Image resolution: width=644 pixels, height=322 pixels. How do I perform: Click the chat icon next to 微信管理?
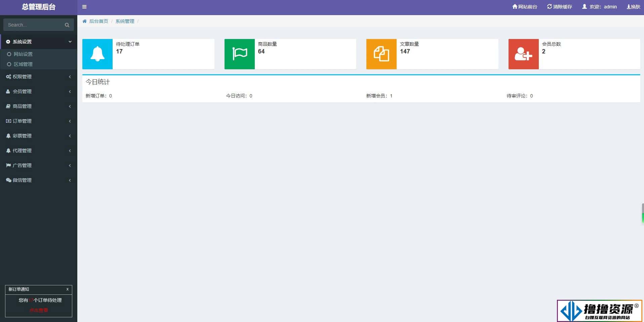click(x=8, y=180)
